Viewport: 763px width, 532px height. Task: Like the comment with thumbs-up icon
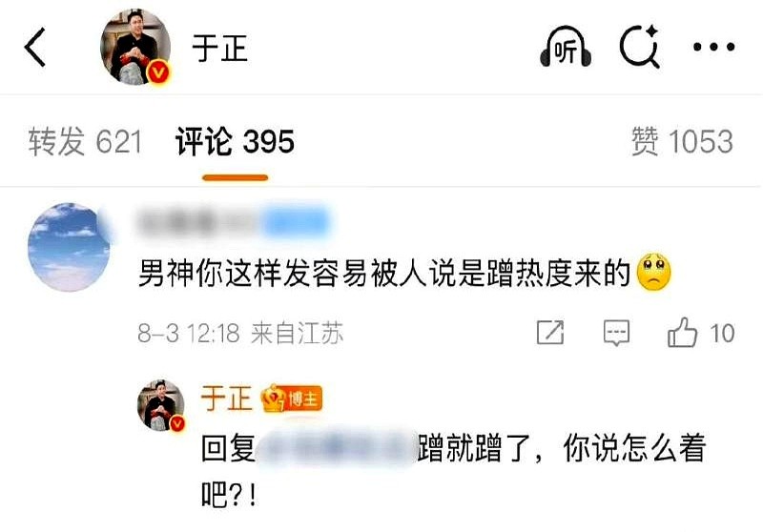pyautogui.click(x=682, y=333)
